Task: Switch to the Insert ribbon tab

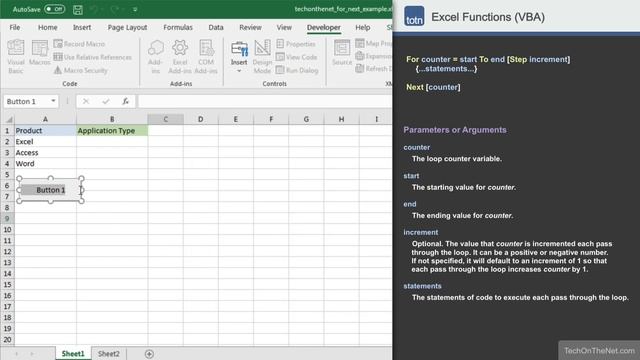Action: coord(82,27)
